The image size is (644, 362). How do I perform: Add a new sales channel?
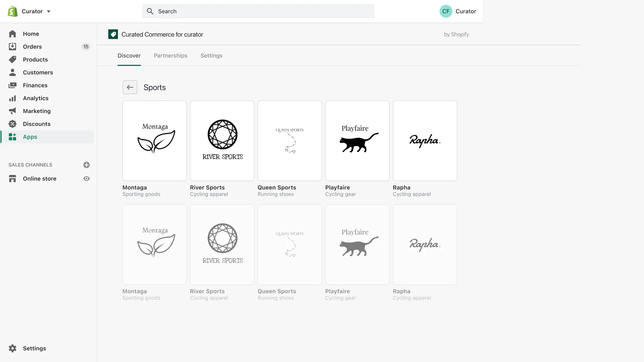[x=87, y=165]
